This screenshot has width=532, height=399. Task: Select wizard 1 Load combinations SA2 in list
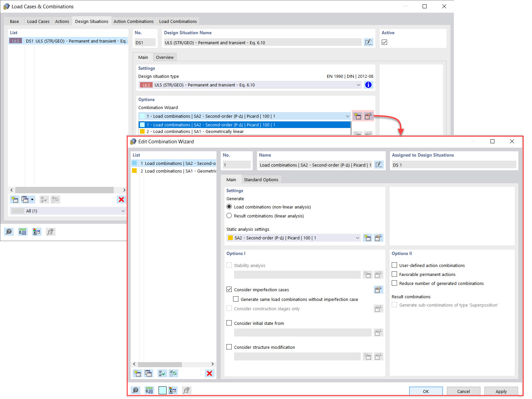174,163
